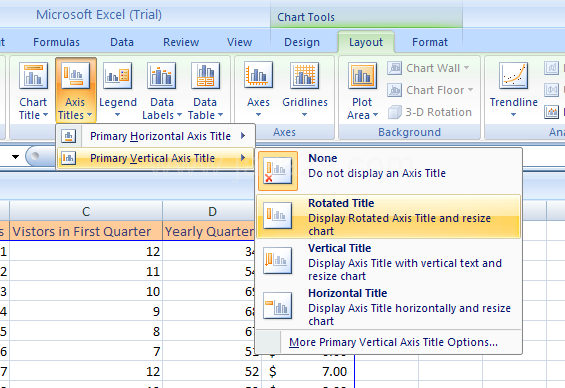Click the cell showing 7.00

pos(308,371)
